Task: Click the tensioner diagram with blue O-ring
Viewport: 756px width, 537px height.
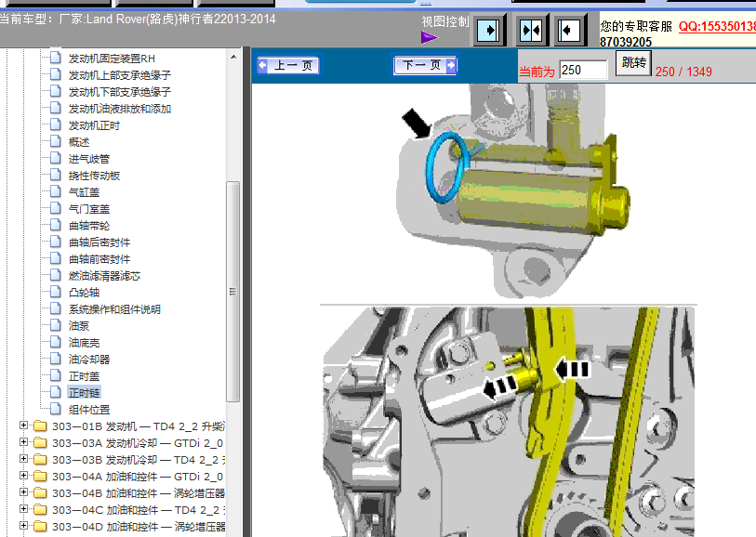Action: point(513,190)
